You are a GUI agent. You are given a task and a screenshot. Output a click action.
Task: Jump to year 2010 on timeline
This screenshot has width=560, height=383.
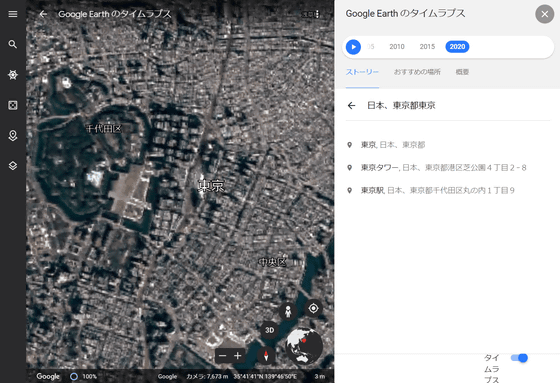click(x=397, y=47)
